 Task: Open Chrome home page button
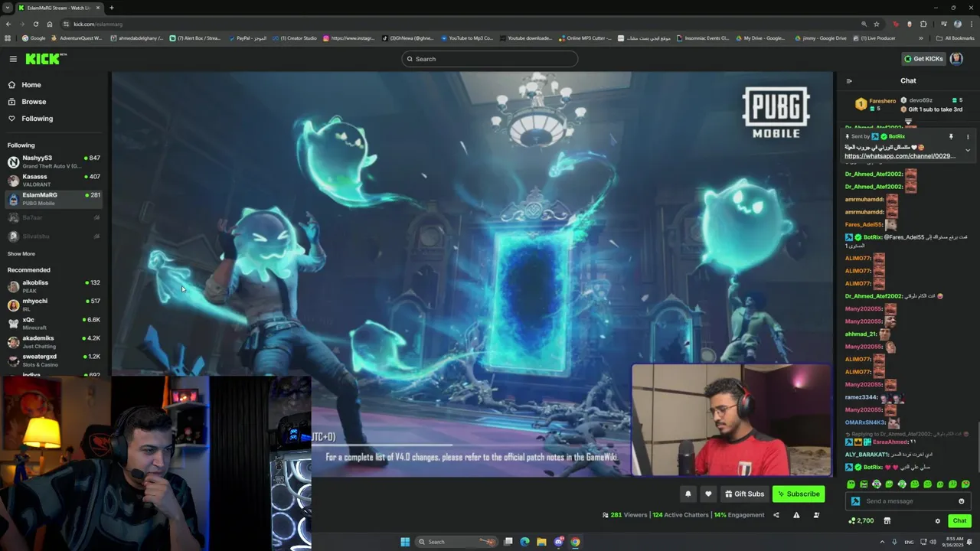point(50,24)
